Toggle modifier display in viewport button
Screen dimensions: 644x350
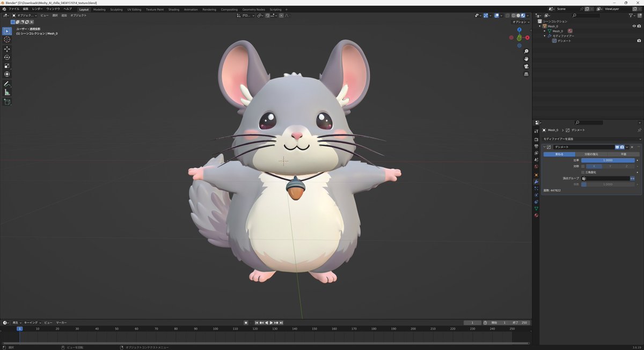[617, 147]
